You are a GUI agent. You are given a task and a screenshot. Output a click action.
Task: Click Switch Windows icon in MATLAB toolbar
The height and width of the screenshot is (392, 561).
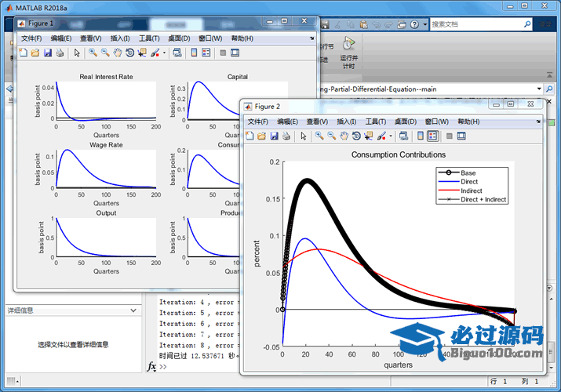point(403,24)
